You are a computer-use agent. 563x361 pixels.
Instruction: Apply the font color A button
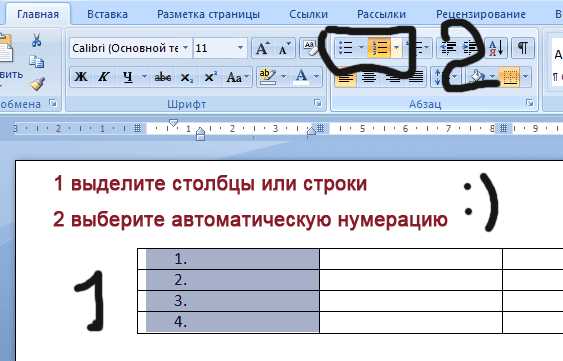coord(302,76)
